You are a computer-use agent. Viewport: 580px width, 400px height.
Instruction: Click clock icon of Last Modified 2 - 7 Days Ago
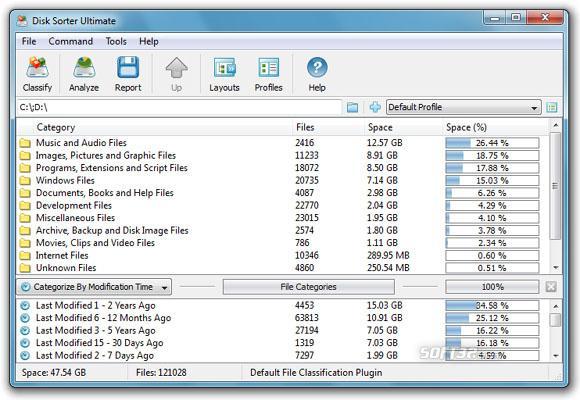point(25,356)
